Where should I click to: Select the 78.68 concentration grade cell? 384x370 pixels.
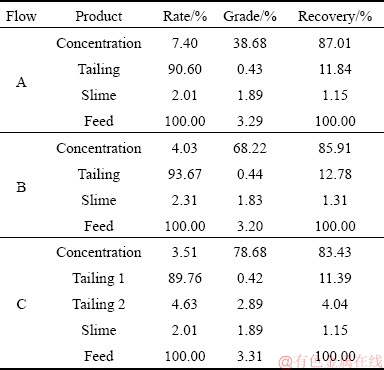[x=250, y=252]
